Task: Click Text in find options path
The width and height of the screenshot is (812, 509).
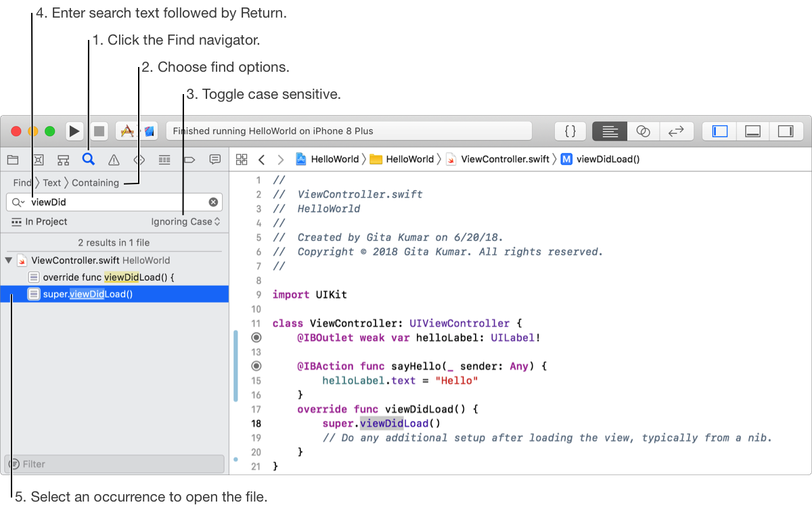Action: coord(52,183)
